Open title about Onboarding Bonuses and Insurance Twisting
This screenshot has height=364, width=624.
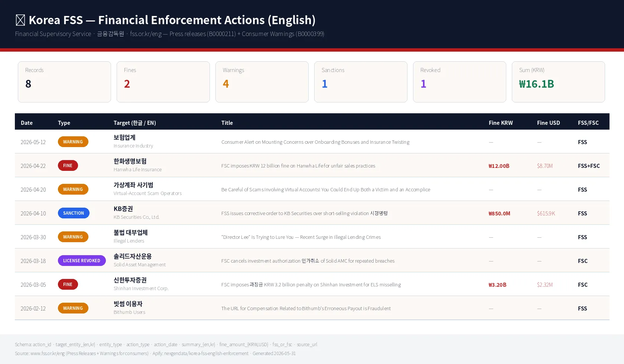point(315,142)
